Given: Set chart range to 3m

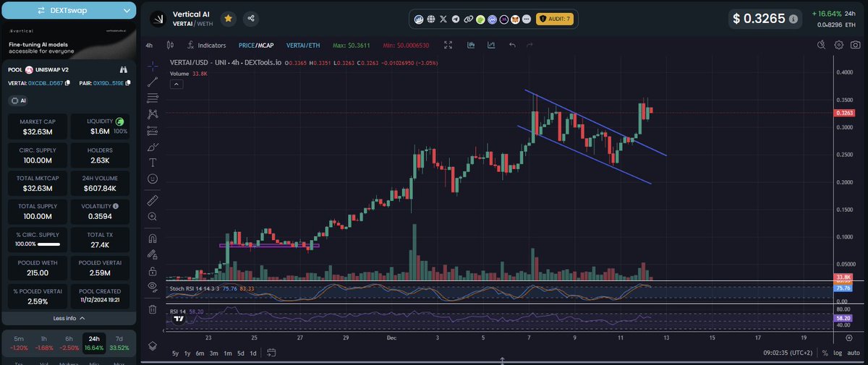Looking at the screenshot, I should point(214,353).
